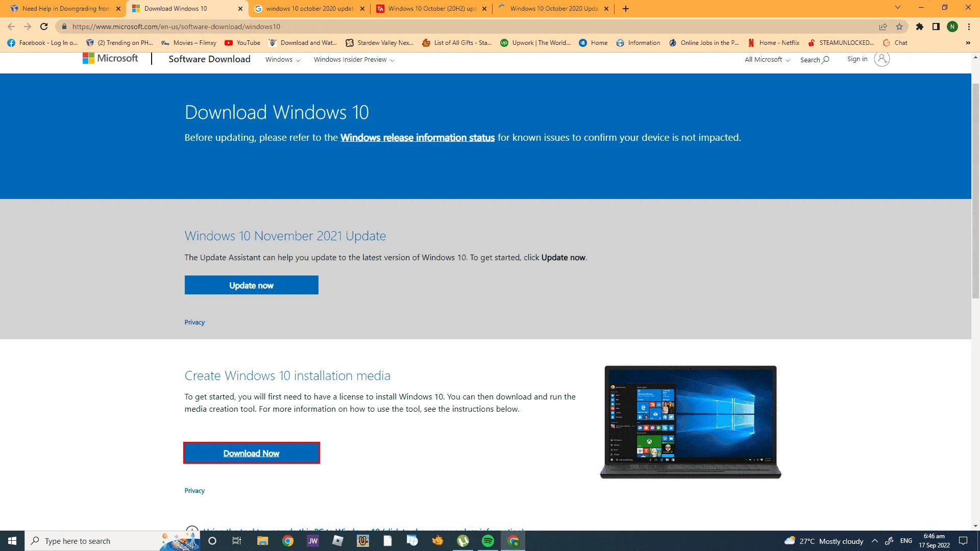This screenshot has width=980, height=551.
Task: Click the ENG language indicator
Action: pyautogui.click(x=906, y=541)
